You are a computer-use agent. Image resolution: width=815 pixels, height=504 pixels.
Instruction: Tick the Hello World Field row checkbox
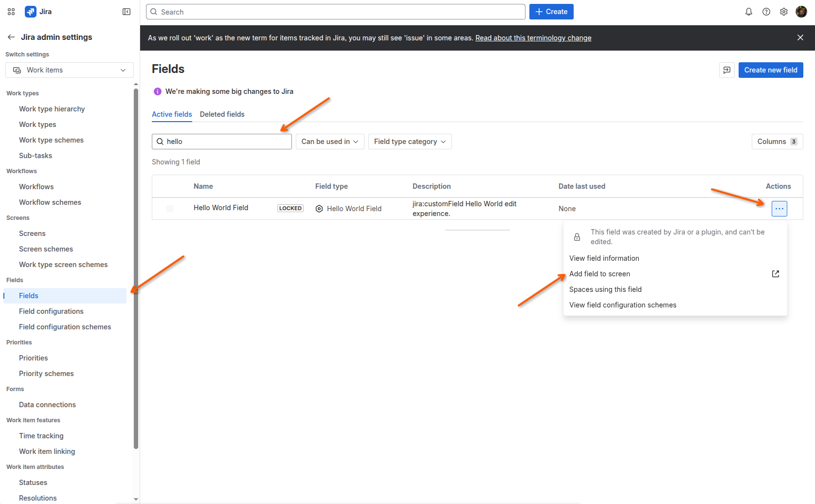coord(170,209)
